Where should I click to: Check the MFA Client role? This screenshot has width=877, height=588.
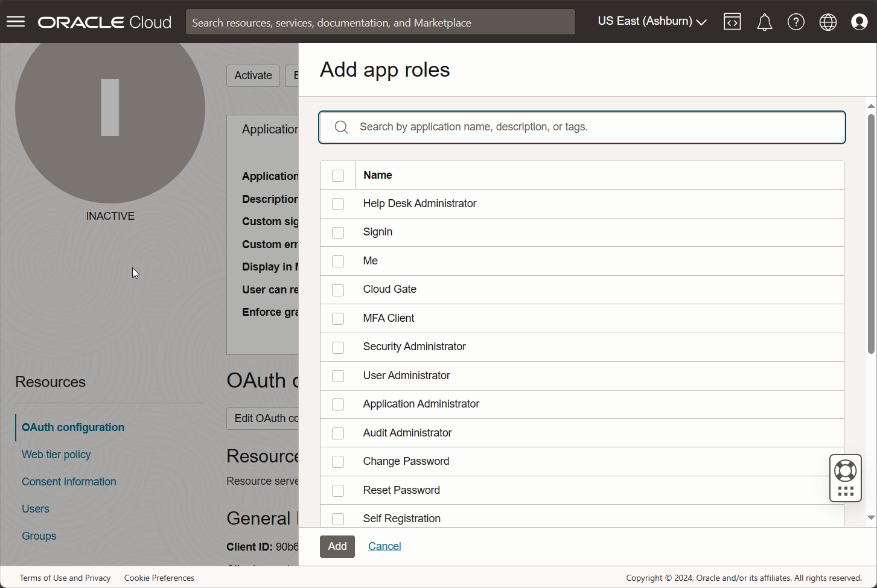click(x=337, y=318)
